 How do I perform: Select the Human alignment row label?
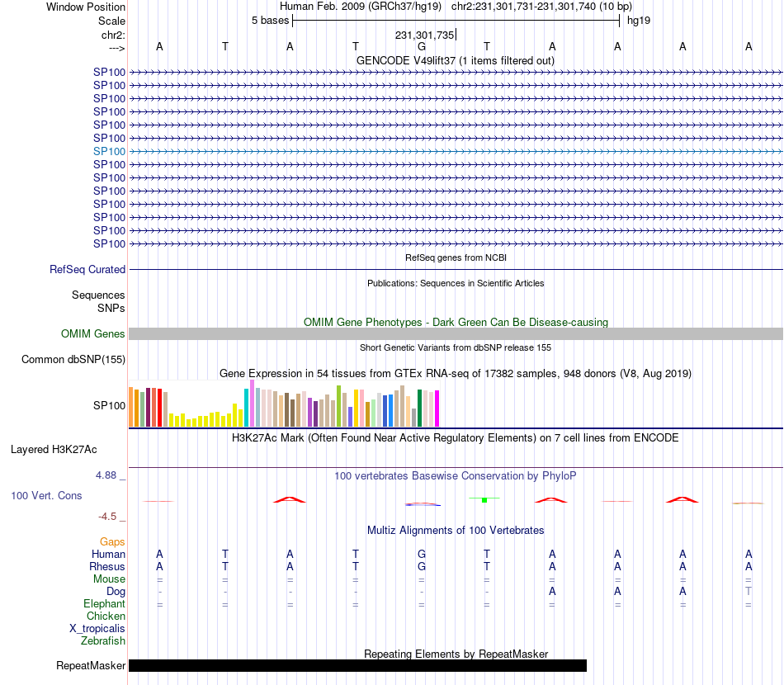click(x=108, y=554)
